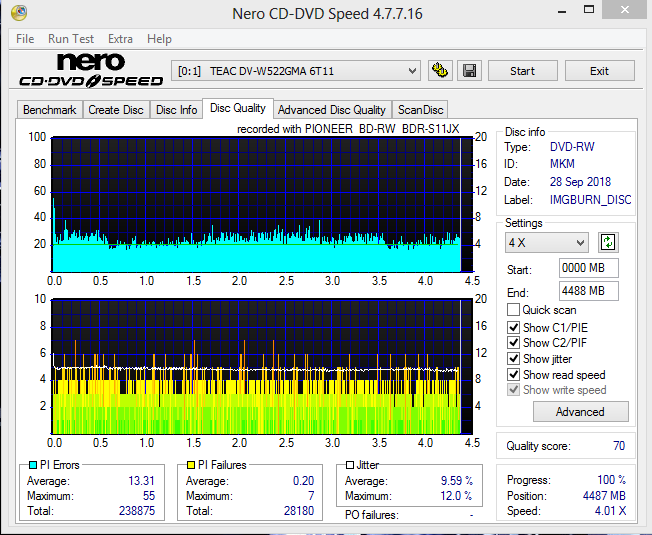Click the Nero app icon in title bar
The image size is (652, 535).
tap(19, 13)
